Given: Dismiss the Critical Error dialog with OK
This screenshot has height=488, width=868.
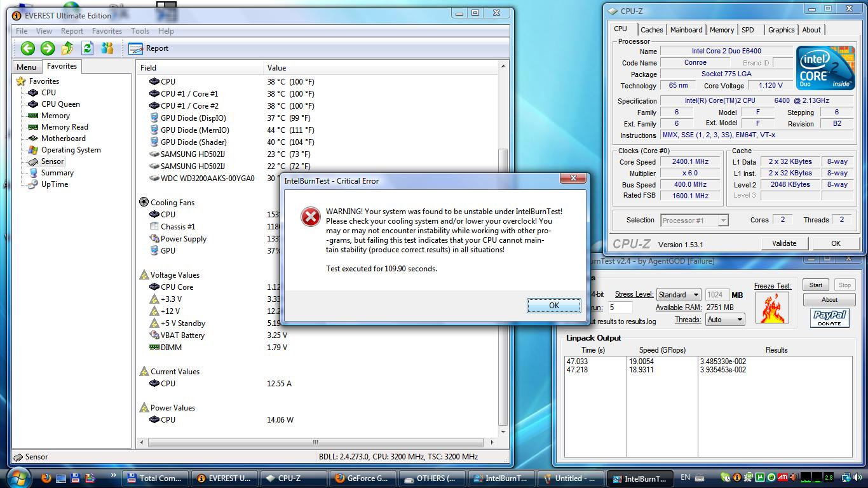Looking at the screenshot, I should point(553,306).
